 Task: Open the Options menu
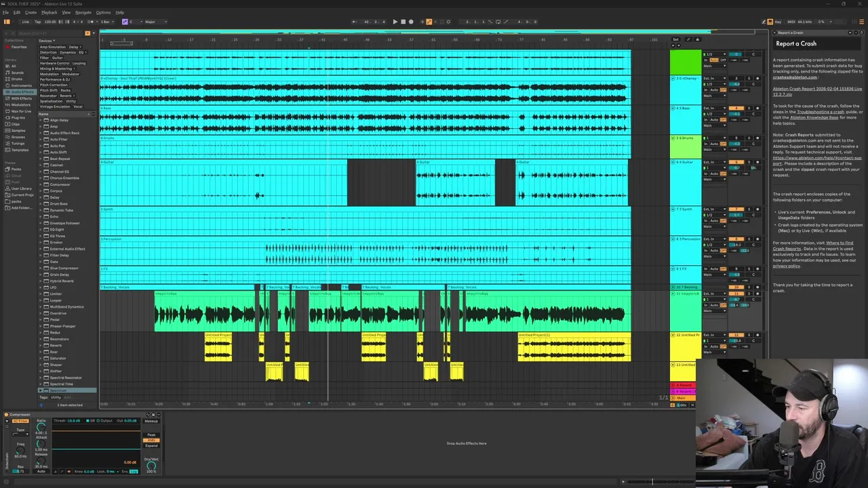click(x=103, y=12)
